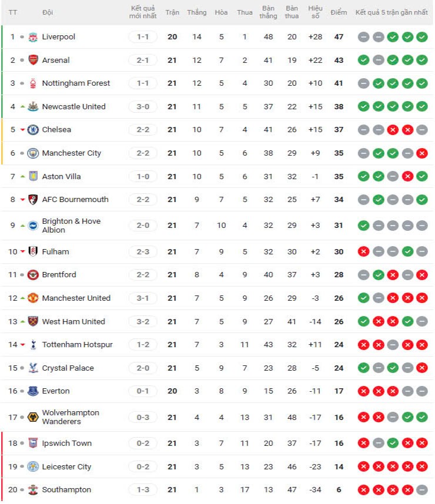Image resolution: width=435 pixels, height=504 pixels.
Task: Click Liverpool's most recent green win indicator
Action: 421,37
